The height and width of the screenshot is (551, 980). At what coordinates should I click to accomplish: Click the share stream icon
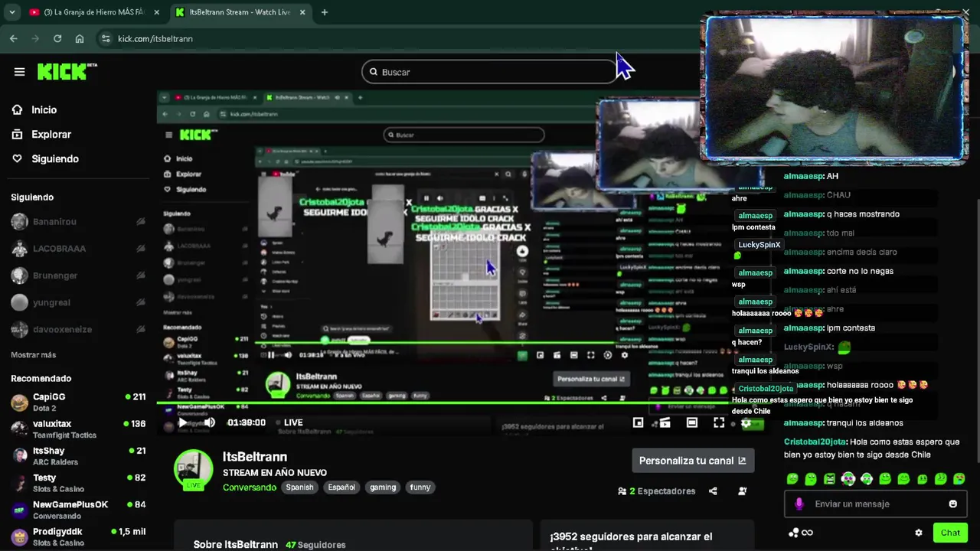(713, 491)
